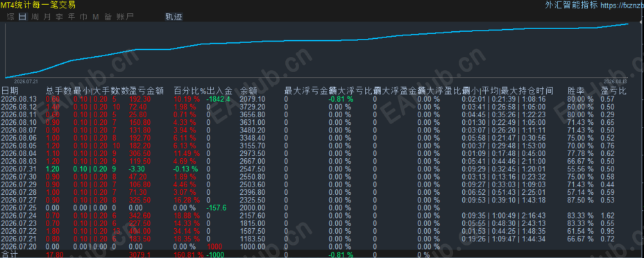The height and width of the screenshot is (258, 644).
Task: Select the 2026.07.31 date row
Action: 19,169
